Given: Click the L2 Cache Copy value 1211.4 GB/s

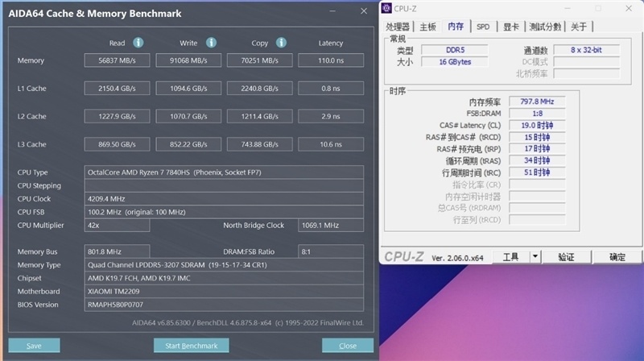Looking at the screenshot, I should click(x=259, y=116).
